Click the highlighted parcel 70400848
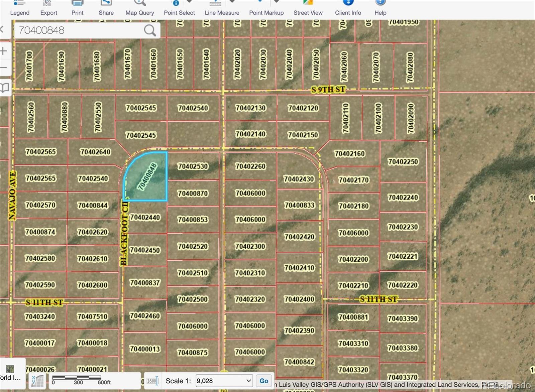 [147, 177]
